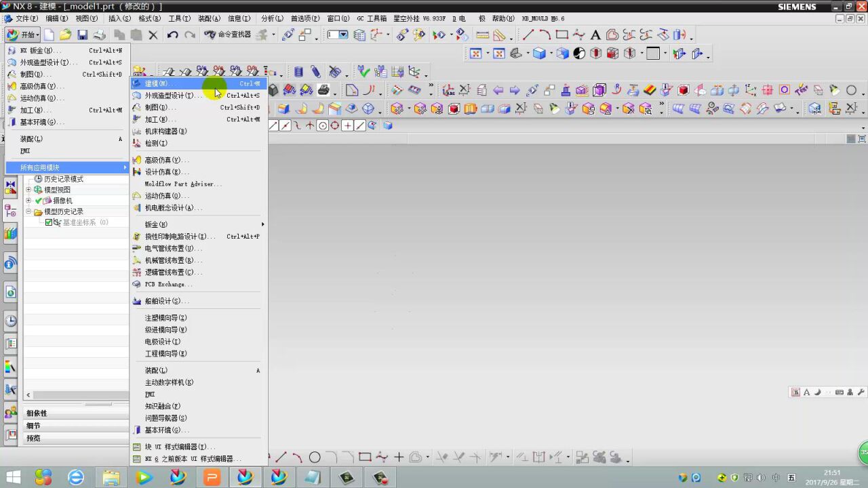Expand the 模型视图 tree node
Screen dimensions: 868x488
(x=28, y=190)
